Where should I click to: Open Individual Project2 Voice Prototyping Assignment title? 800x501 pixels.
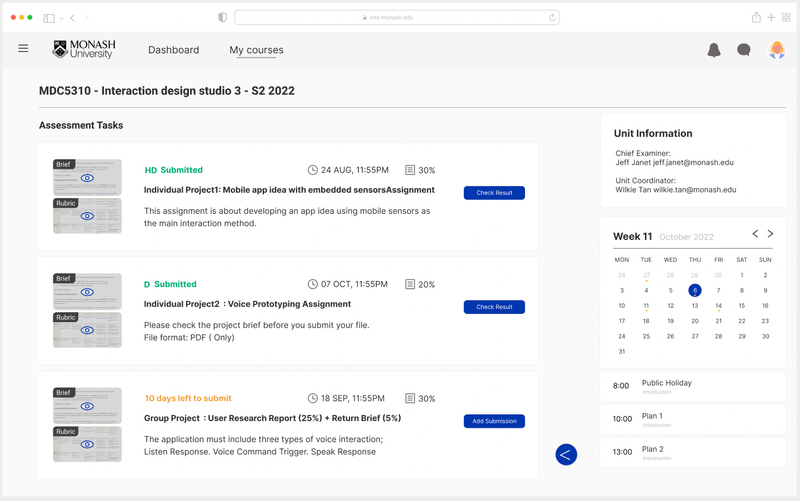(x=247, y=304)
